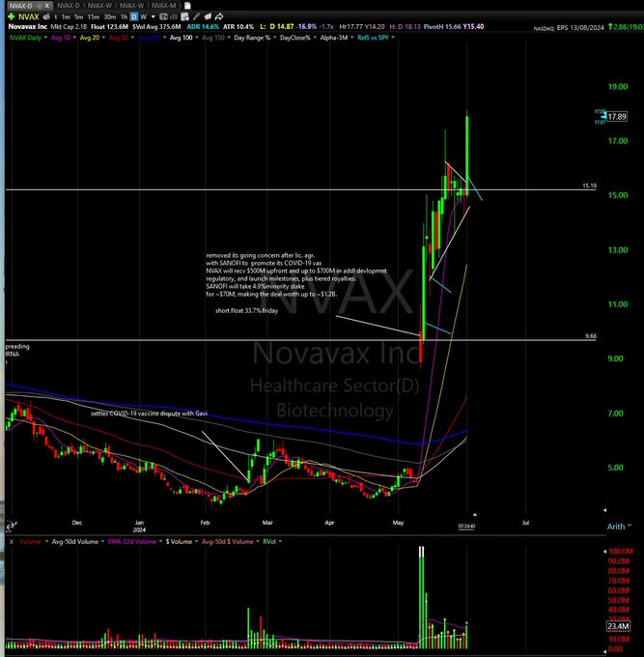644x657 pixels.
Task: Switch to first NVAX-W tab
Action: click(x=99, y=6)
